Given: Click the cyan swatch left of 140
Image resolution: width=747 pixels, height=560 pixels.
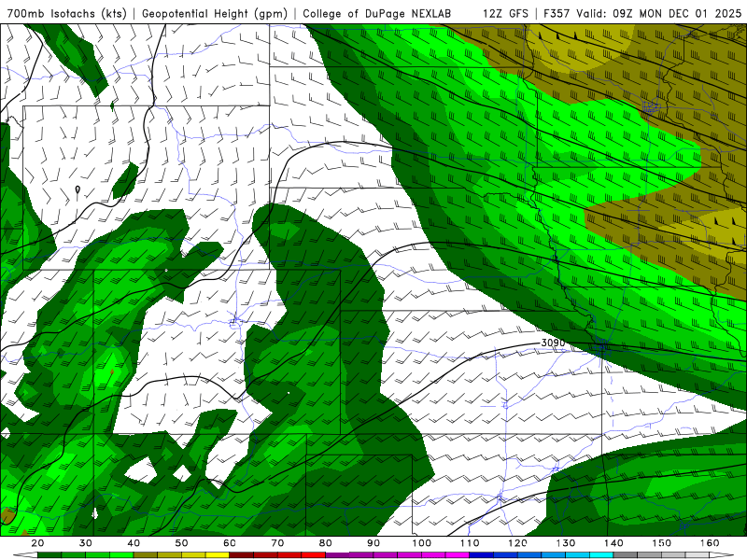Looking at the screenshot, I should 601,555.
